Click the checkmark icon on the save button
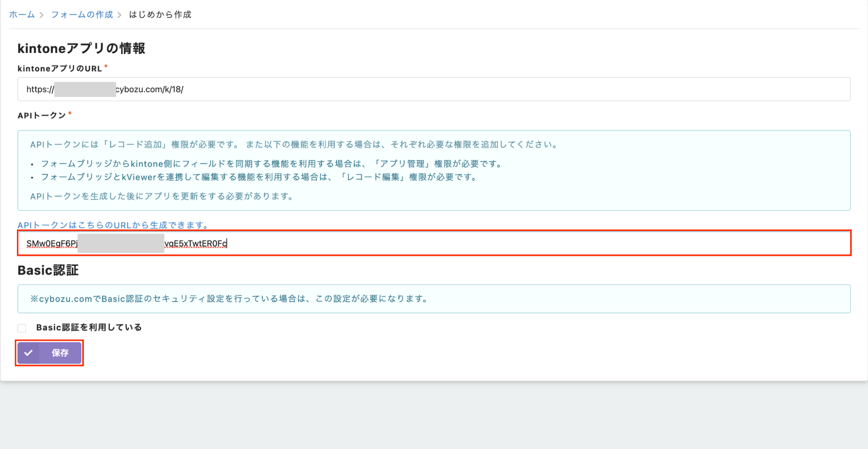The height and width of the screenshot is (449, 868). point(29,353)
